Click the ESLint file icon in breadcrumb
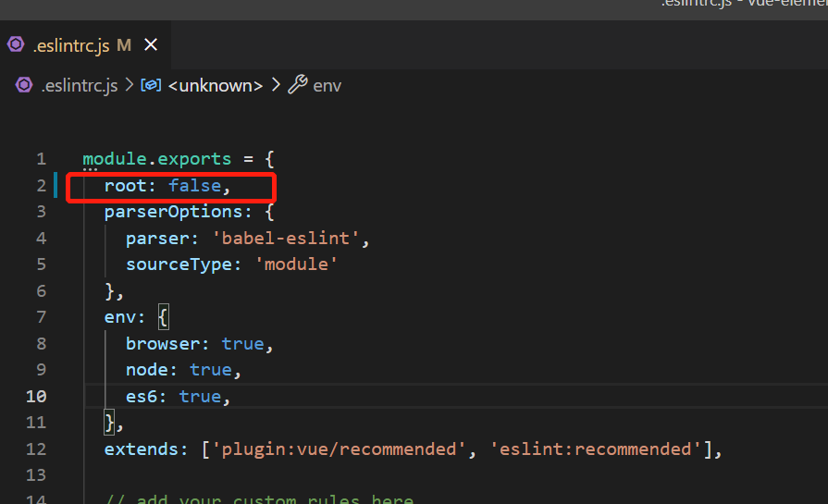Screen dimensions: 828x504 (x=24, y=84)
